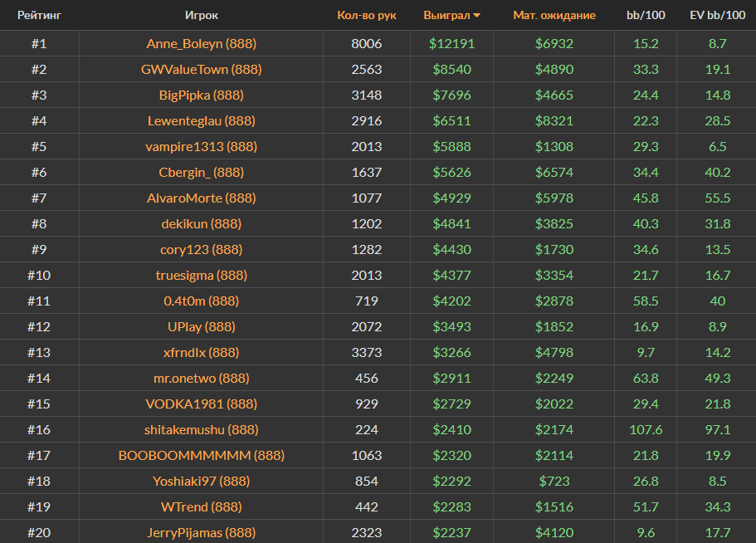756x543 pixels.
Task: Click the Рейтинг column header
Action: pyautogui.click(x=39, y=15)
